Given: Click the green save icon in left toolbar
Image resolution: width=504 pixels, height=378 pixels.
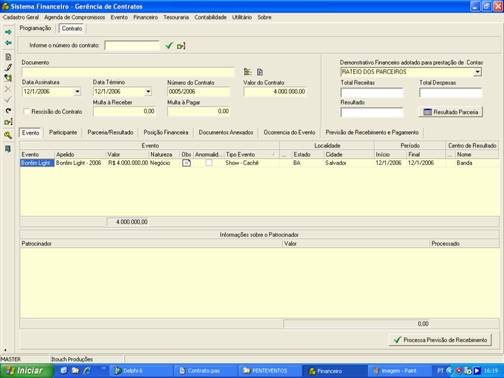Looking at the screenshot, I should pyautogui.click(x=8, y=78).
